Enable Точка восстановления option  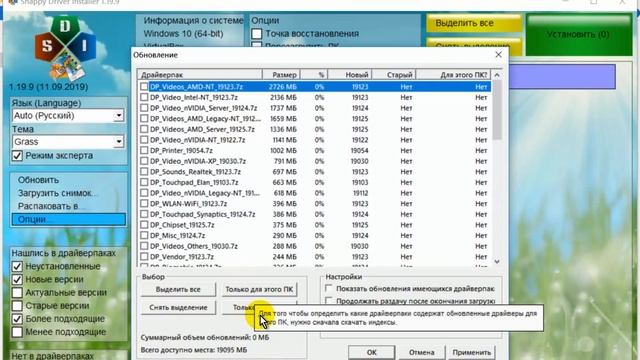[x=257, y=33]
